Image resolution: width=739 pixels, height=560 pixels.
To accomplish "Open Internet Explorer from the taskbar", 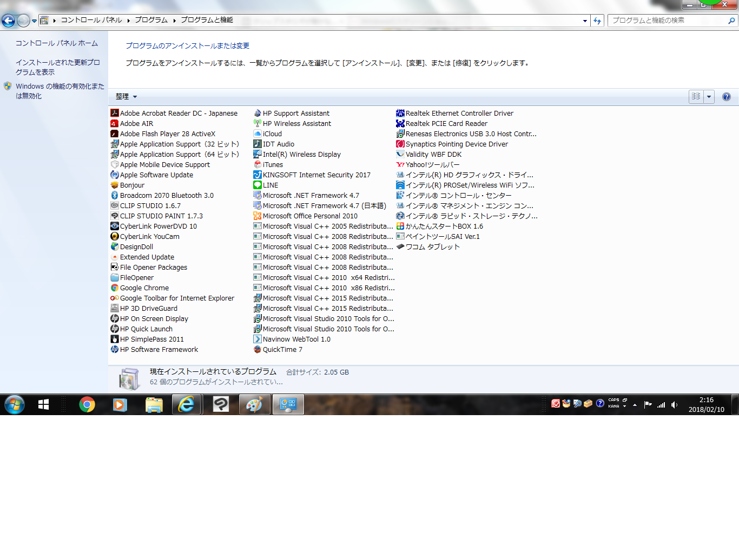I will [187, 404].
